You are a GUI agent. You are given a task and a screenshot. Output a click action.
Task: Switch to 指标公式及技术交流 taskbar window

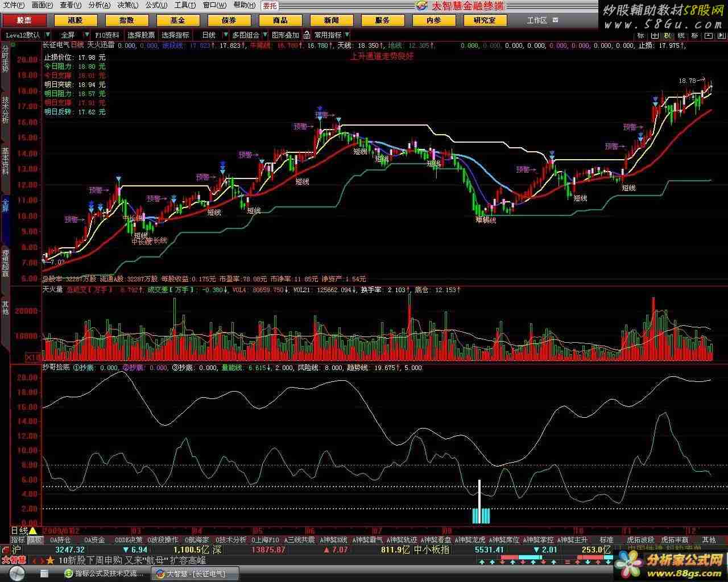(x=105, y=573)
